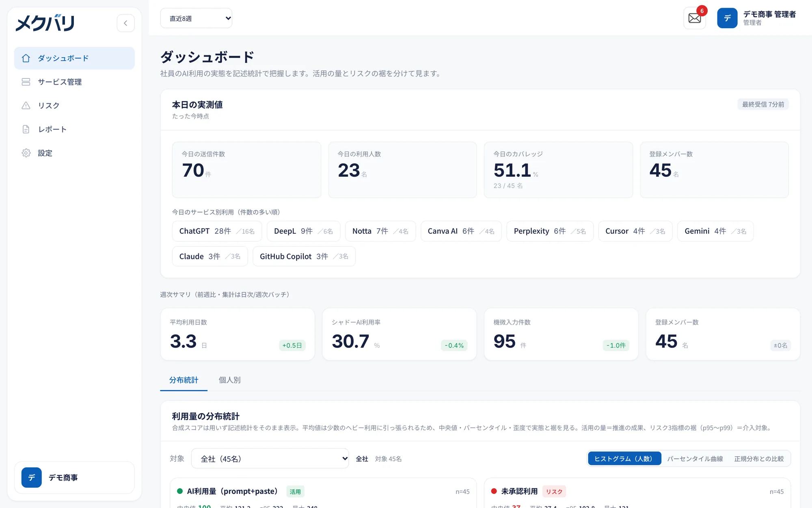This screenshot has height=508, width=812.
Task: Click the レポート document icon
Action: 26,129
